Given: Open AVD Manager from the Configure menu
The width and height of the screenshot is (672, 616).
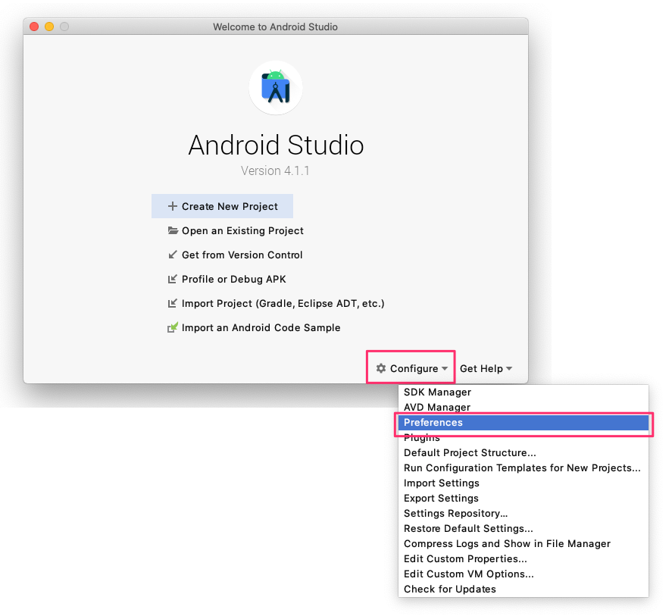Looking at the screenshot, I should coord(524,407).
